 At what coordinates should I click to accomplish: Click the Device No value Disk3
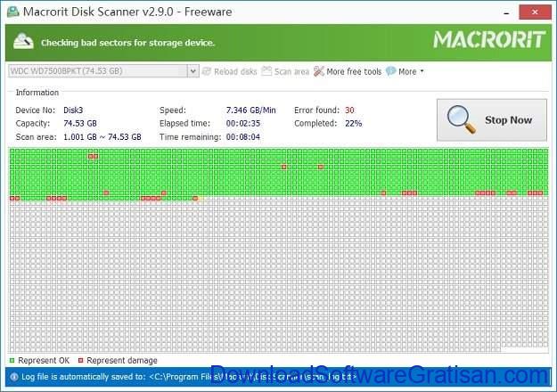click(73, 110)
